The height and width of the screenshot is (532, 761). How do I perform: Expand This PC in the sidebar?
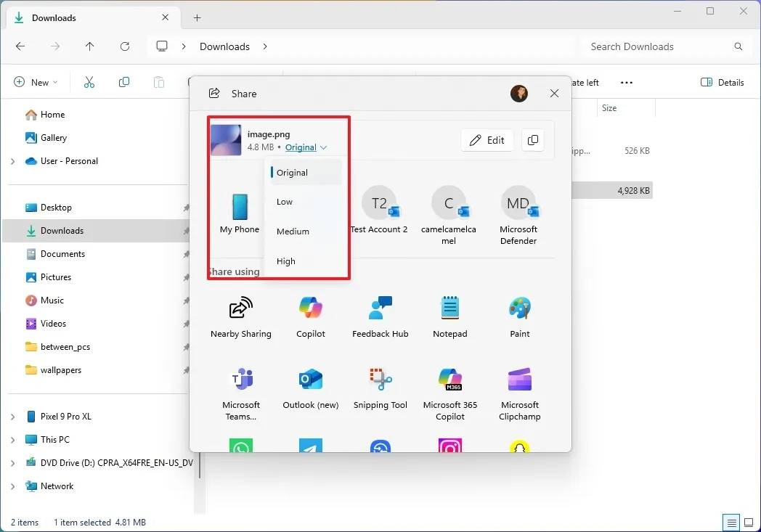click(12, 439)
